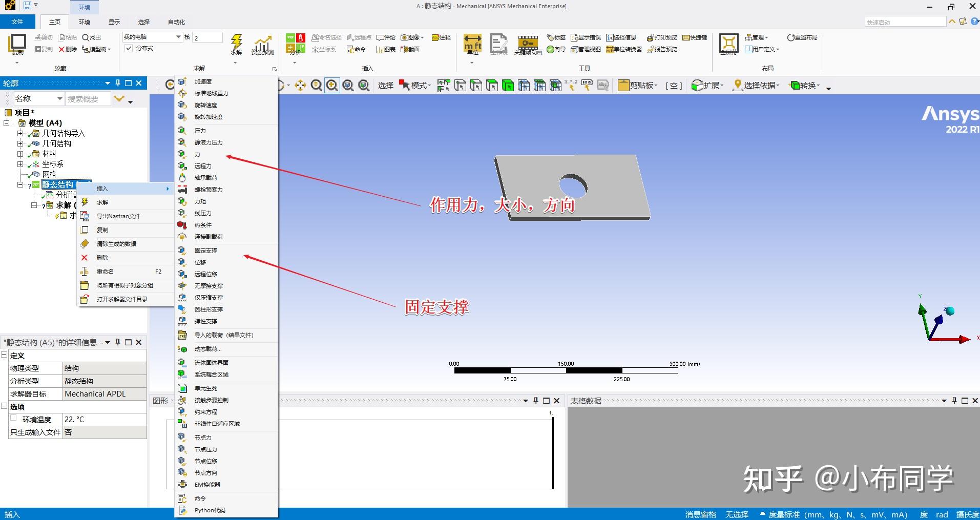
Task: Open the 图像 dropdown in Insert group
Action: 422,37
